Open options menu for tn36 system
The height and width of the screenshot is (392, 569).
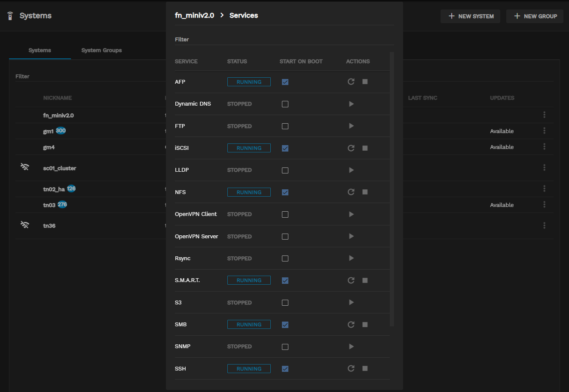point(544,225)
